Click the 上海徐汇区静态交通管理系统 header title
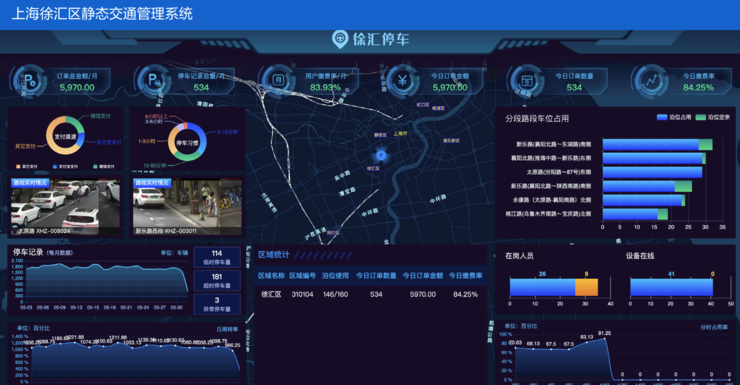 [102, 14]
